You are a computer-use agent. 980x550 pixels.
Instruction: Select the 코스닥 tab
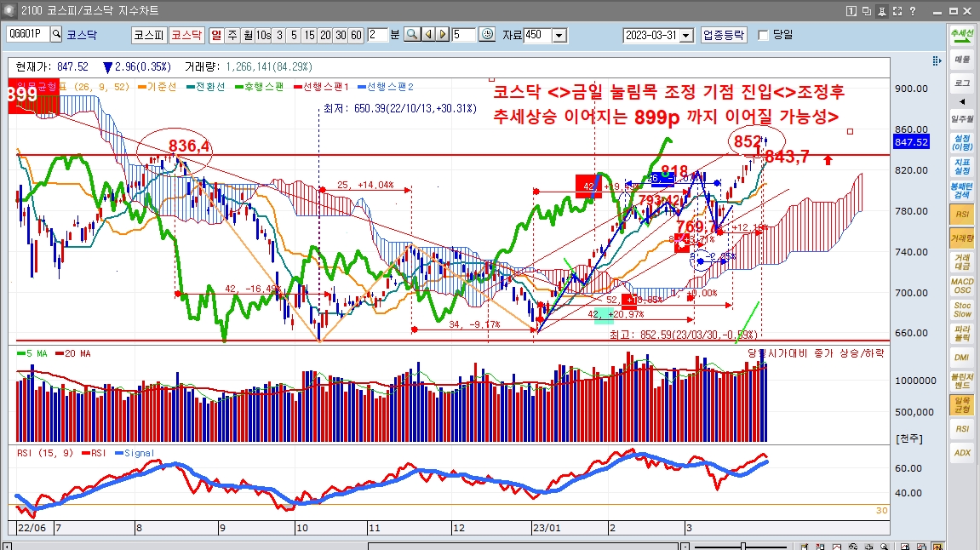186,34
